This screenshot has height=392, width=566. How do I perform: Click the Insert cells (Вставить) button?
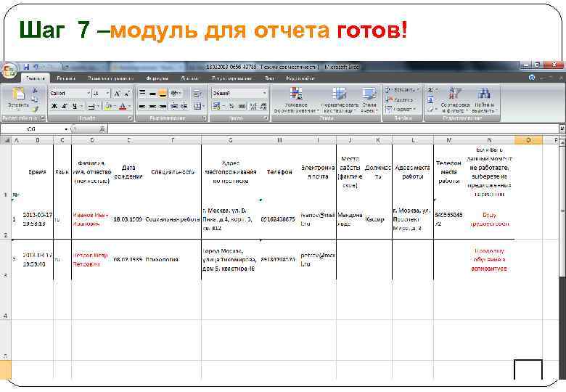pyautogui.click(x=401, y=89)
